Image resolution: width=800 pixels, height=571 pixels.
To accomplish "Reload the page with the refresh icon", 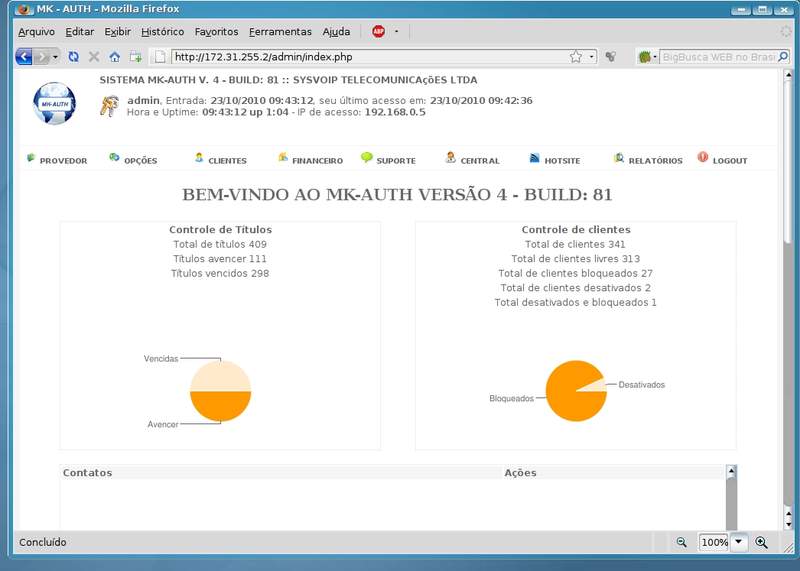I will tap(73, 57).
